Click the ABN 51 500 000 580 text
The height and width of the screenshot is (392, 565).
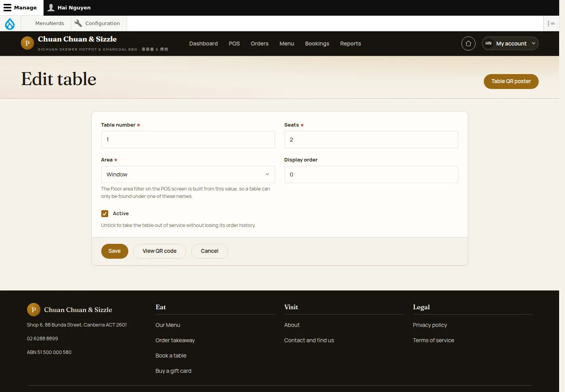click(49, 352)
